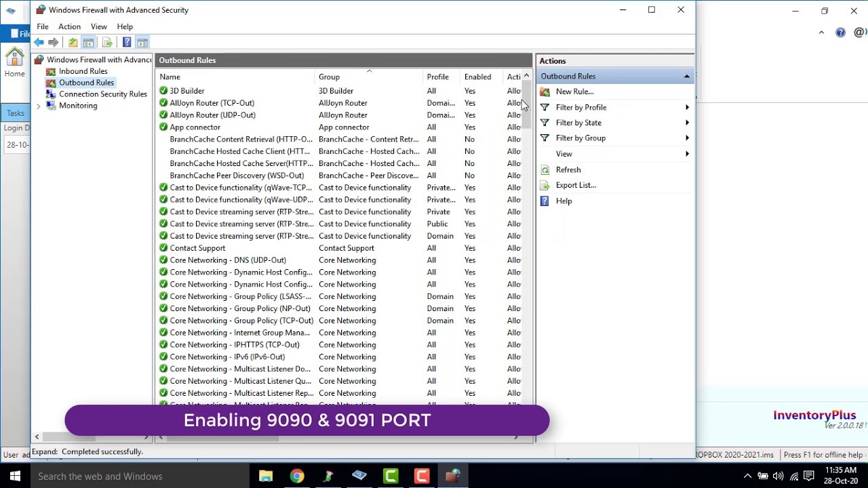
Task: Click the taskbar search box
Action: click(x=139, y=476)
